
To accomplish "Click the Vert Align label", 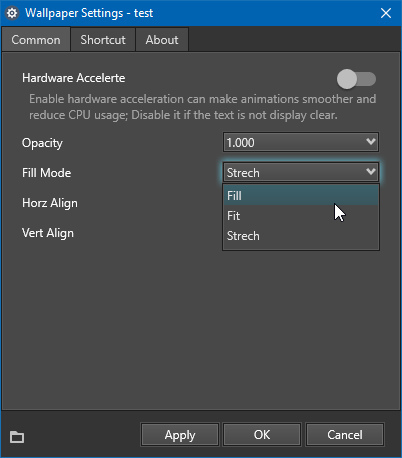I will (x=48, y=233).
